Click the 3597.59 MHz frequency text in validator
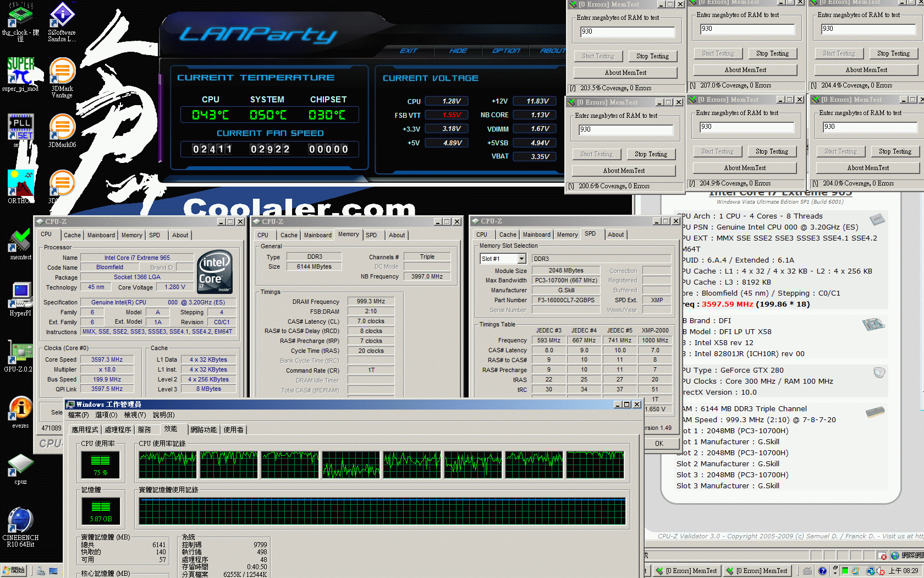The height and width of the screenshot is (578, 924). point(727,304)
